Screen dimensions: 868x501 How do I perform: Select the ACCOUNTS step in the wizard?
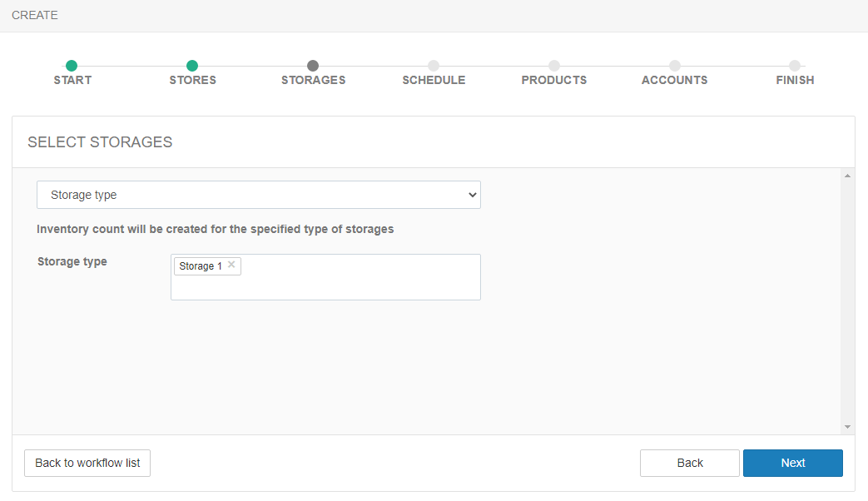(x=674, y=81)
